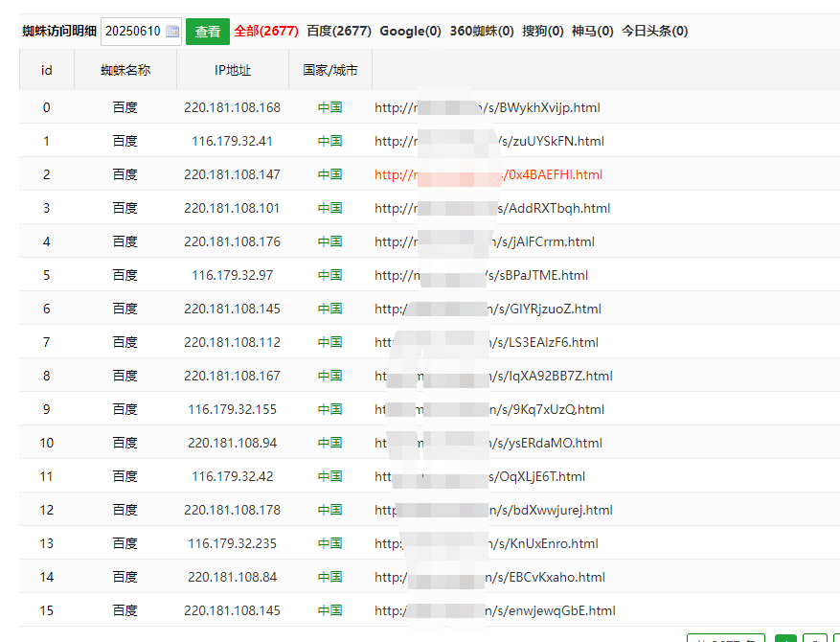Viewport: 840px width, 642px height.
Task: Click the 百度 cell in row 14
Action: click(125, 577)
